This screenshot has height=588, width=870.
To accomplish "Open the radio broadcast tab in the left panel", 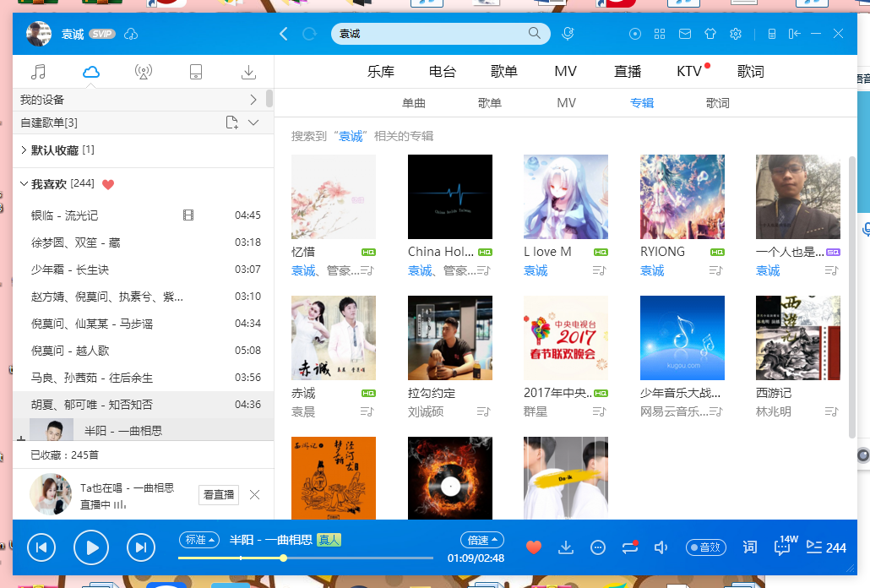I will point(143,72).
